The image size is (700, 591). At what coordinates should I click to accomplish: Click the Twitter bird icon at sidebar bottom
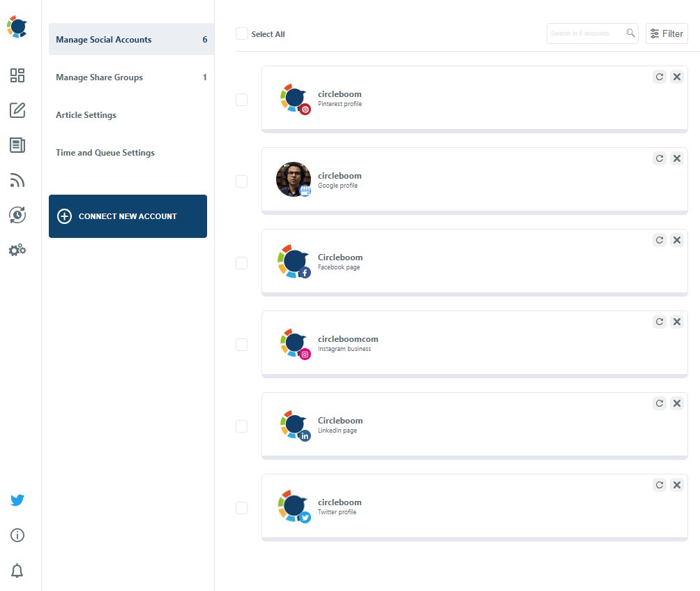pos(17,500)
